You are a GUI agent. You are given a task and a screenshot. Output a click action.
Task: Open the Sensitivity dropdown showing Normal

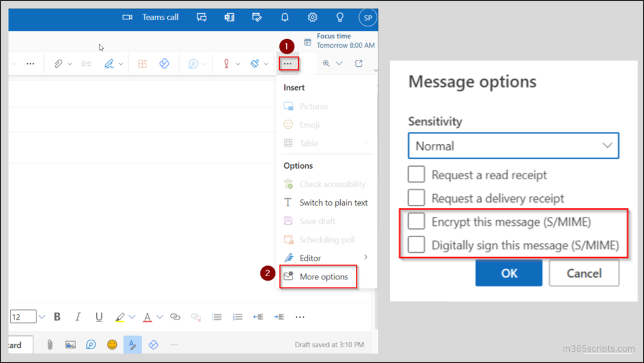514,145
